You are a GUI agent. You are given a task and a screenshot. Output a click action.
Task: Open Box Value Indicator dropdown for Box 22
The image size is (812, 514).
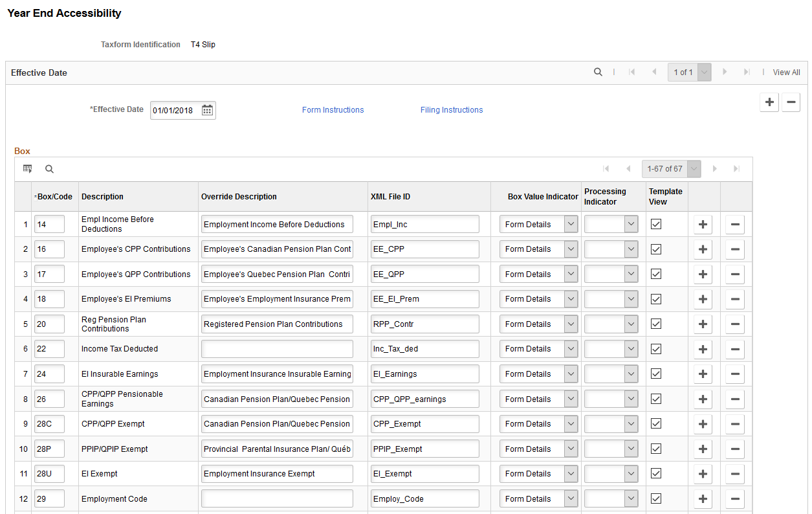point(538,349)
